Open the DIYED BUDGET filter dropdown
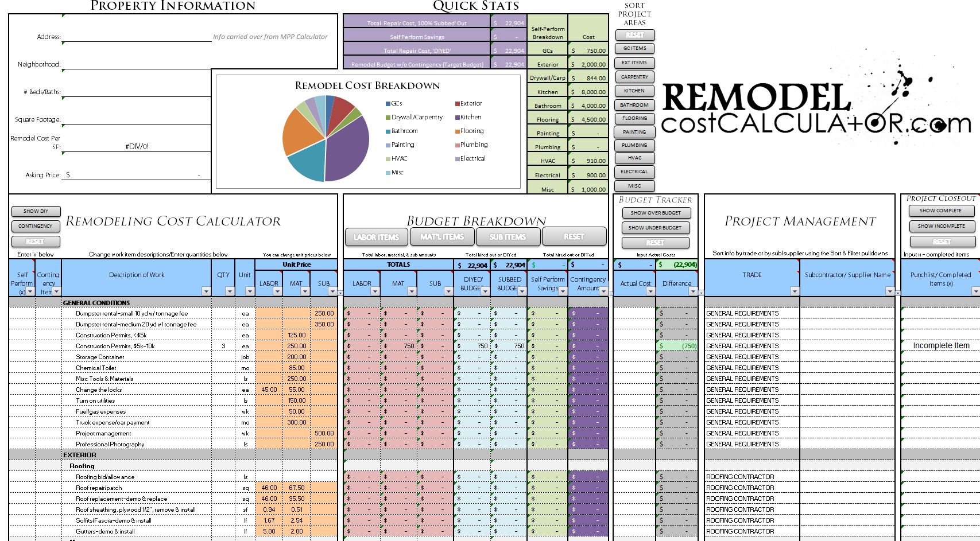The image size is (980, 541). 485,291
